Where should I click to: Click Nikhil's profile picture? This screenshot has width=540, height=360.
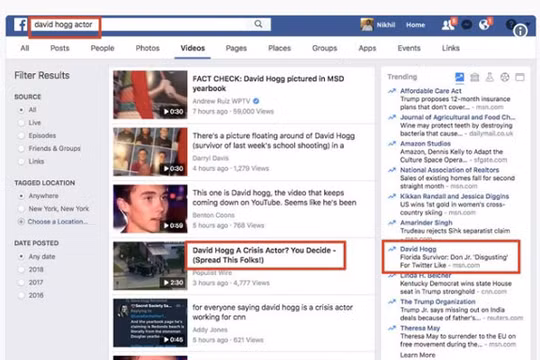point(367,25)
